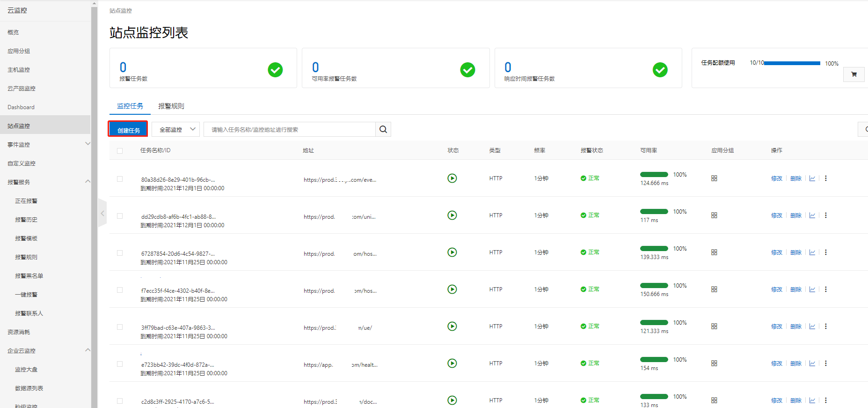Collapse sidebar with the left arrow handle
The image size is (868, 408).
click(x=102, y=213)
